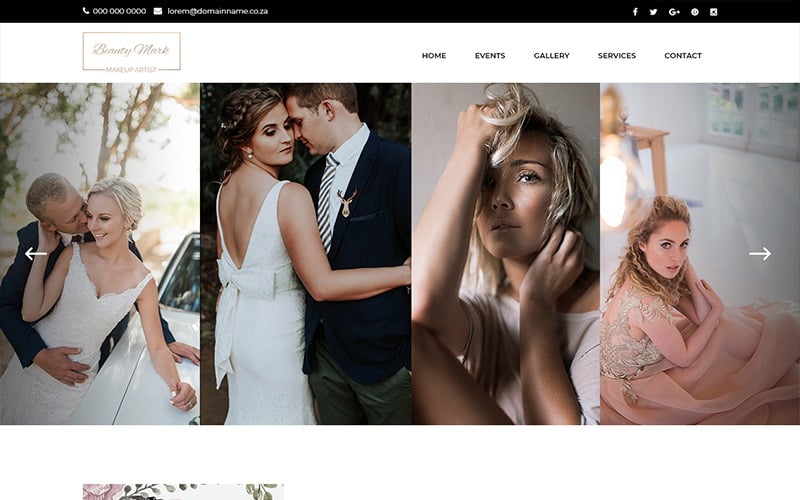Viewport: 800px width, 500px height.
Task: Go to next slide with right arrow
Action: (x=760, y=254)
